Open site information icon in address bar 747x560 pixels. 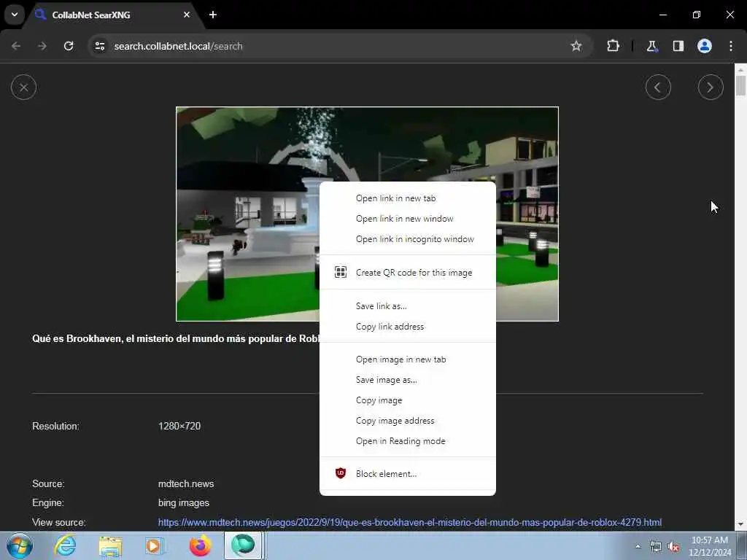[99, 46]
